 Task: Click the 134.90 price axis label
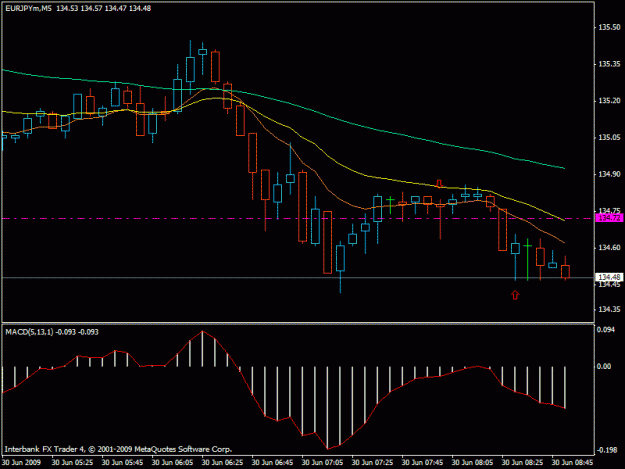point(609,174)
